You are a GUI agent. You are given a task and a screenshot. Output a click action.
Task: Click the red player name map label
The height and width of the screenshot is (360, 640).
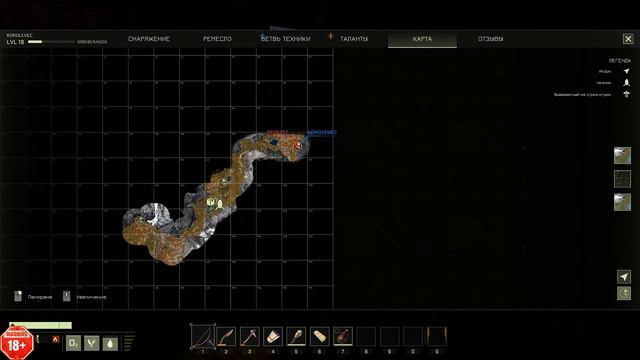coord(278,132)
